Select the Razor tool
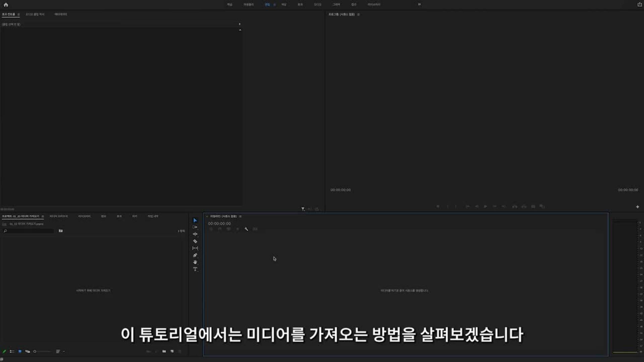Viewport: 644px width, 362px height. (x=195, y=241)
